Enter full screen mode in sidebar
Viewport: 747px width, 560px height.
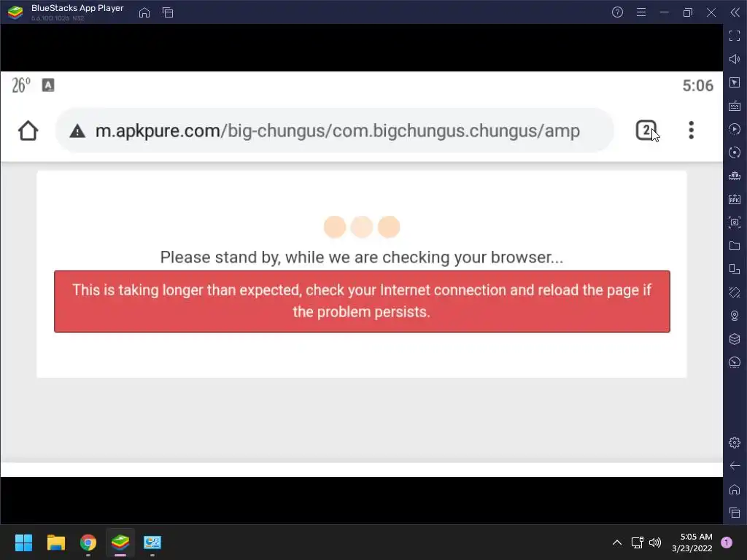coord(735,36)
